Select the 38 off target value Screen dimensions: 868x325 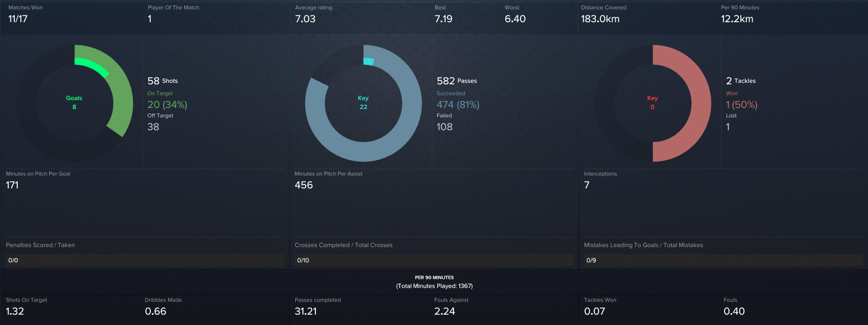coord(153,127)
